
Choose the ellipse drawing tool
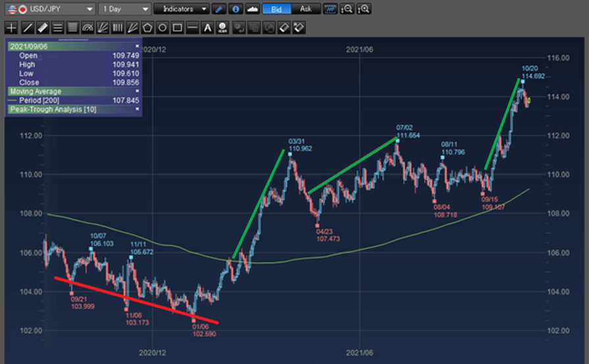point(163,28)
